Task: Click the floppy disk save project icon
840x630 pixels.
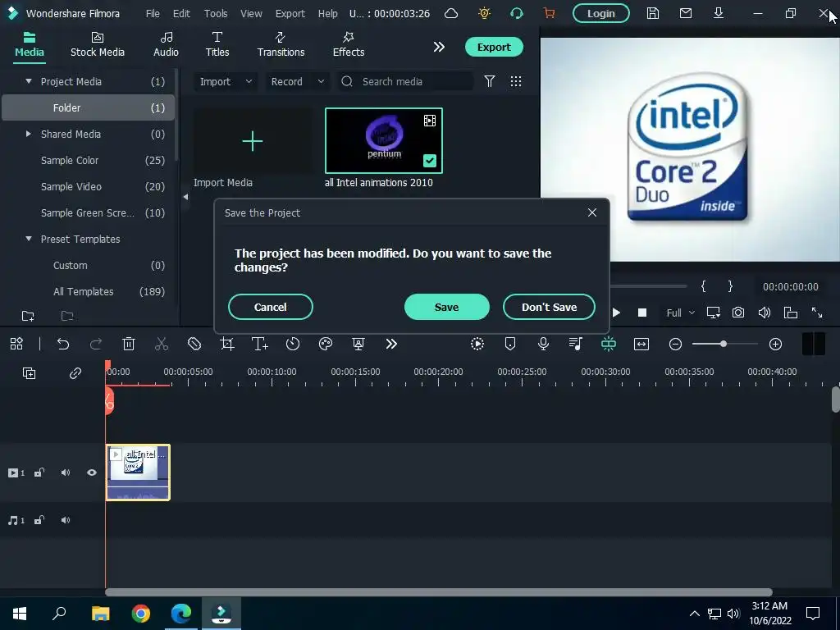Action: pyautogui.click(x=652, y=13)
